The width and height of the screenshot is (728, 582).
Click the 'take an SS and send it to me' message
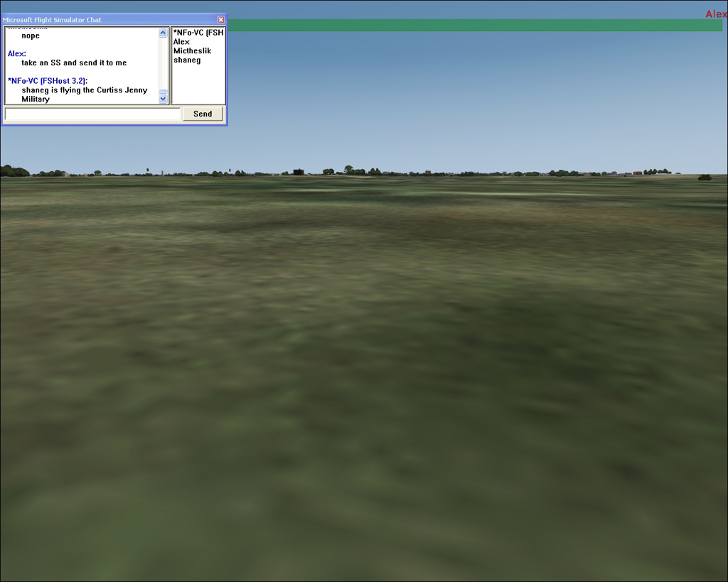point(74,63)
